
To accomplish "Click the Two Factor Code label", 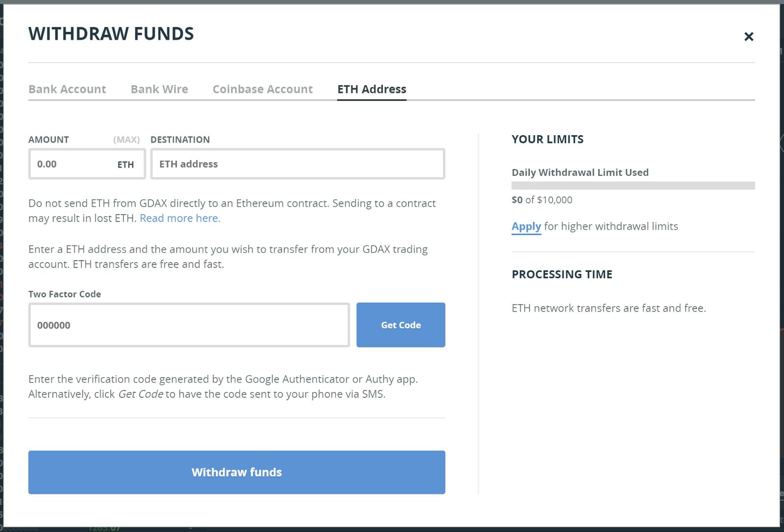I will click(x=65, y=294).
